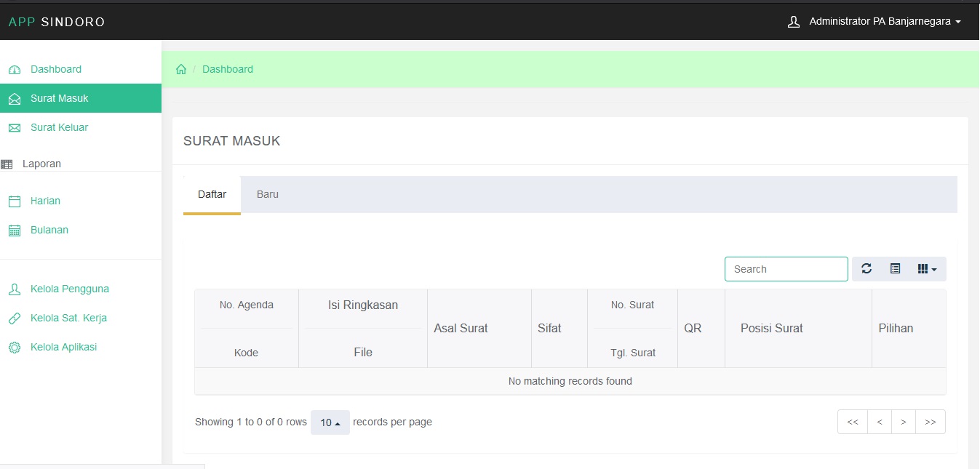Viewport: 980px width, 469px height.
Task: Open the records per page dropdown
Action: [x=330, y=422]
